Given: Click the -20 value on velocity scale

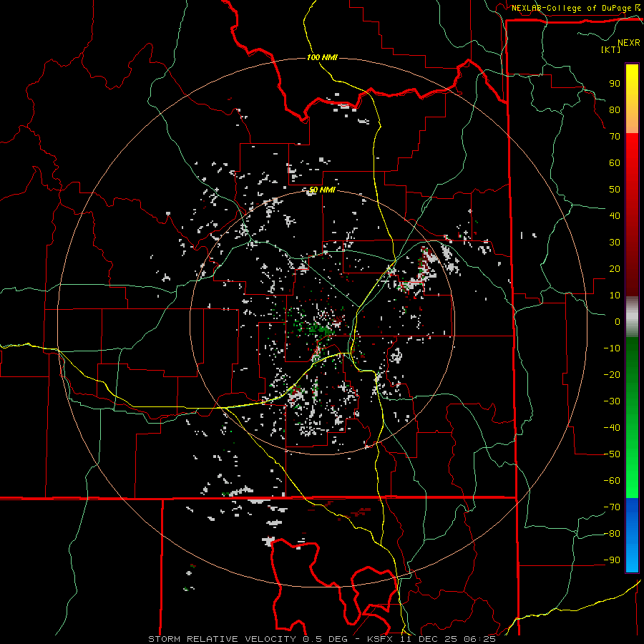Looking at the screenshot, I should (612, 374).
